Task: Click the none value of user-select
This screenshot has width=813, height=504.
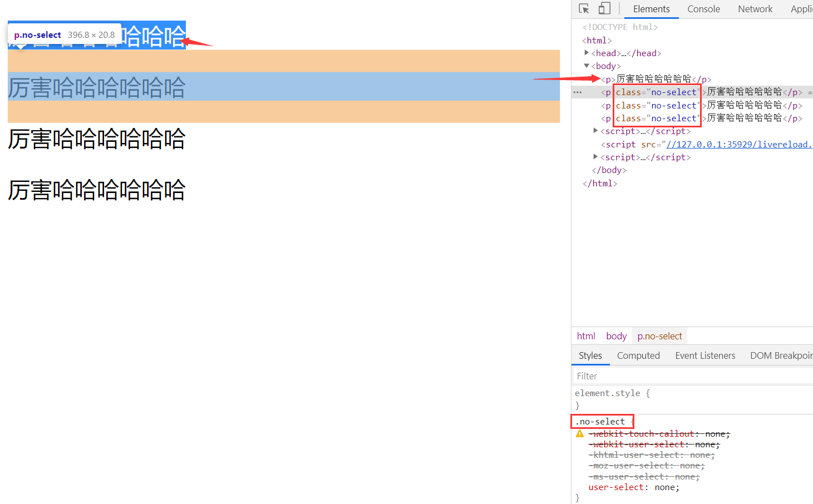Action: coord(664,487)
